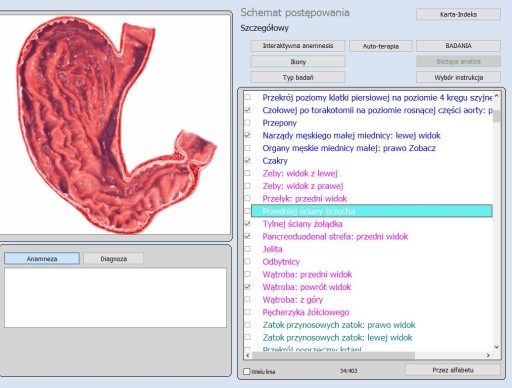Viewport: 512px width, 388px height.
Task: Select Narządy męskiego małej miednicy entry
Action: click(351, 135)
